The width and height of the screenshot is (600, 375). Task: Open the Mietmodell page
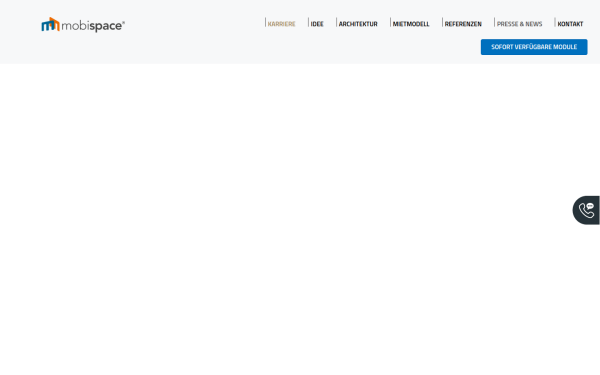(411, 24)
